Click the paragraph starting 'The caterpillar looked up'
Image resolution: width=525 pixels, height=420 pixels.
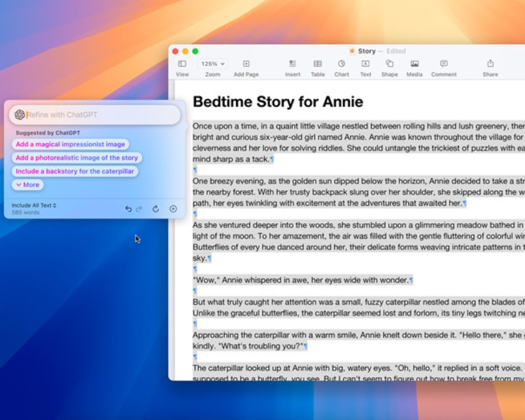click(359, 372)
